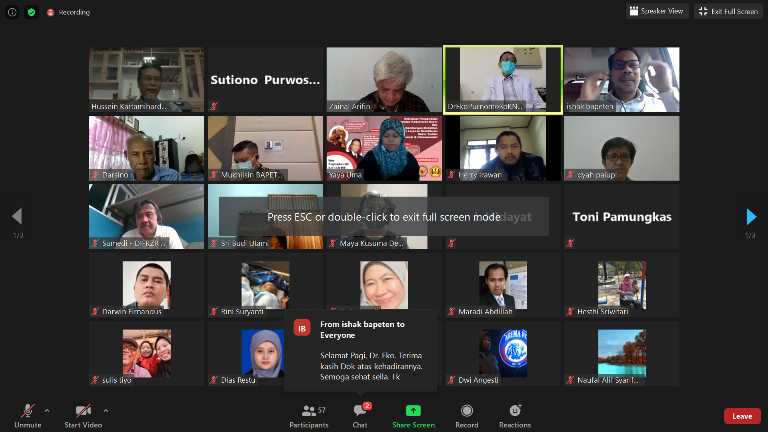Select Sutiono Purwos... participant tile

click(265, 79)
